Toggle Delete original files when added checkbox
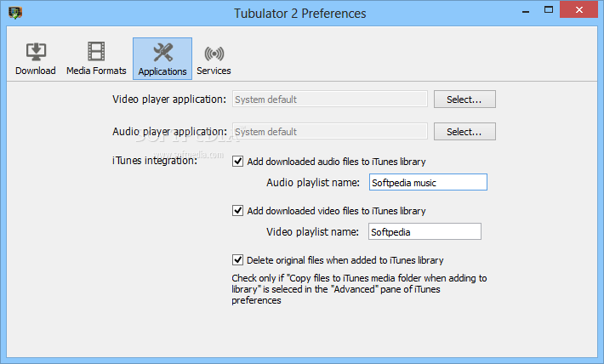This screenshot has width=604, height=364. 237,259
